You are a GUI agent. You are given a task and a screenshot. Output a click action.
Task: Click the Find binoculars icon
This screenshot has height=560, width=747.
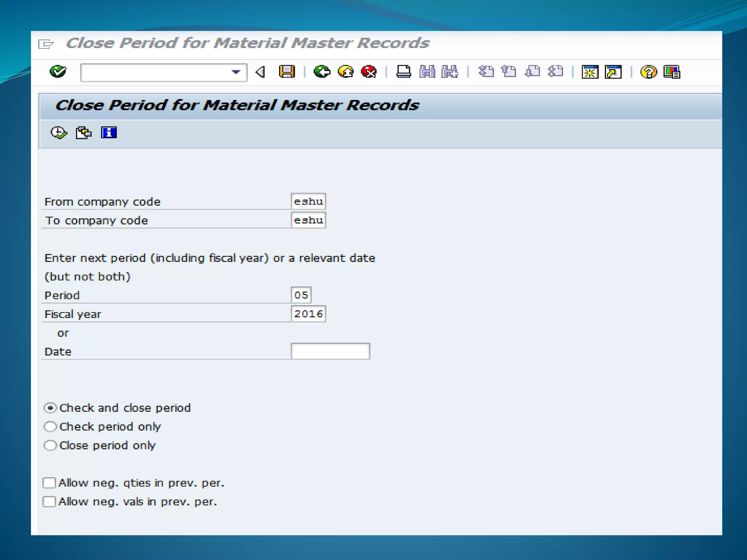tap(427, 71)
